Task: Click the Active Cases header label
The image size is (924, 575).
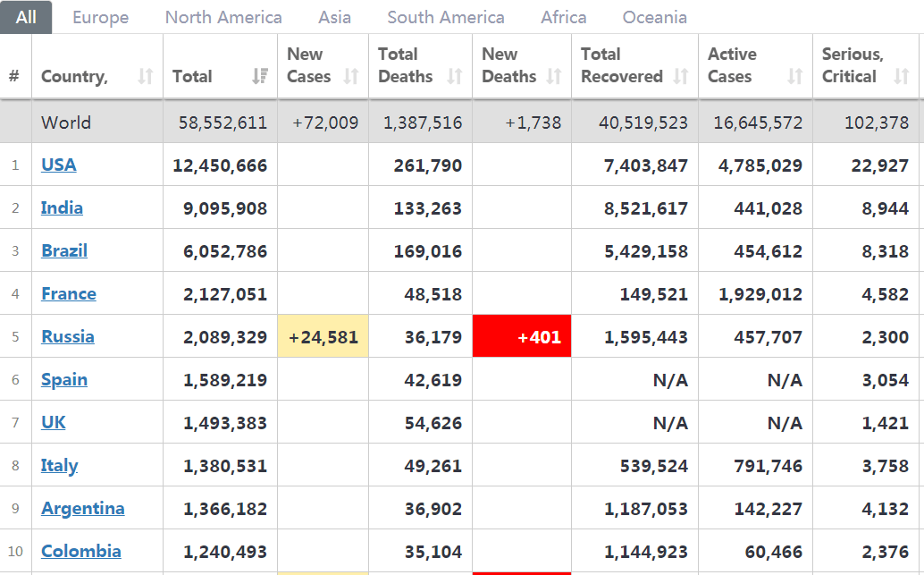Action: click(732, 65)
